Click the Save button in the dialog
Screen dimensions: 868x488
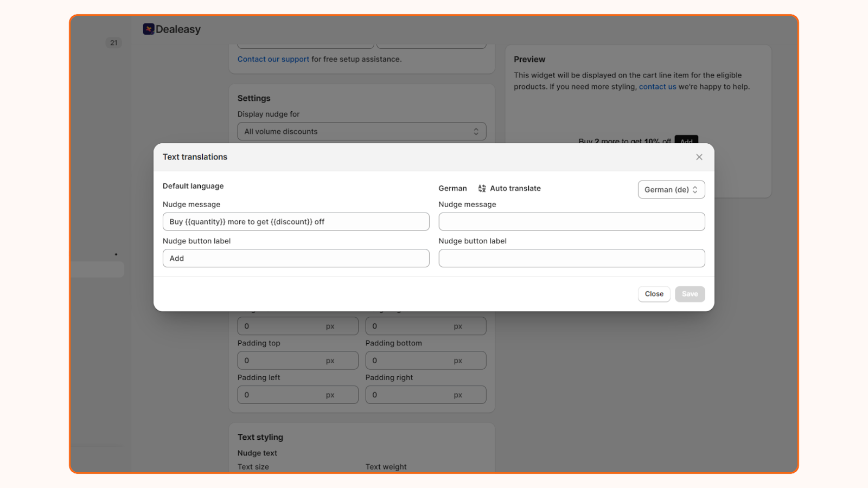coord(689,293)
